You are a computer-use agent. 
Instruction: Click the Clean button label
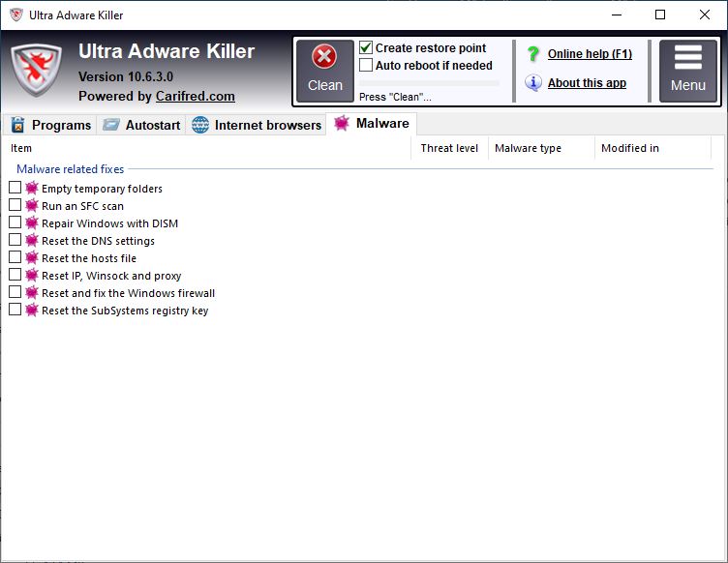325,85
